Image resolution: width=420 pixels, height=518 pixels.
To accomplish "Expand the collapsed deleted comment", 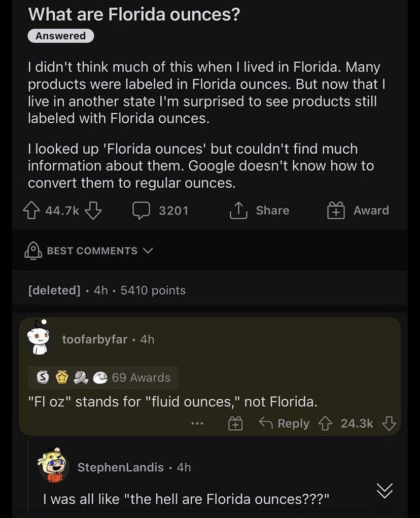I will click(107, 291).
